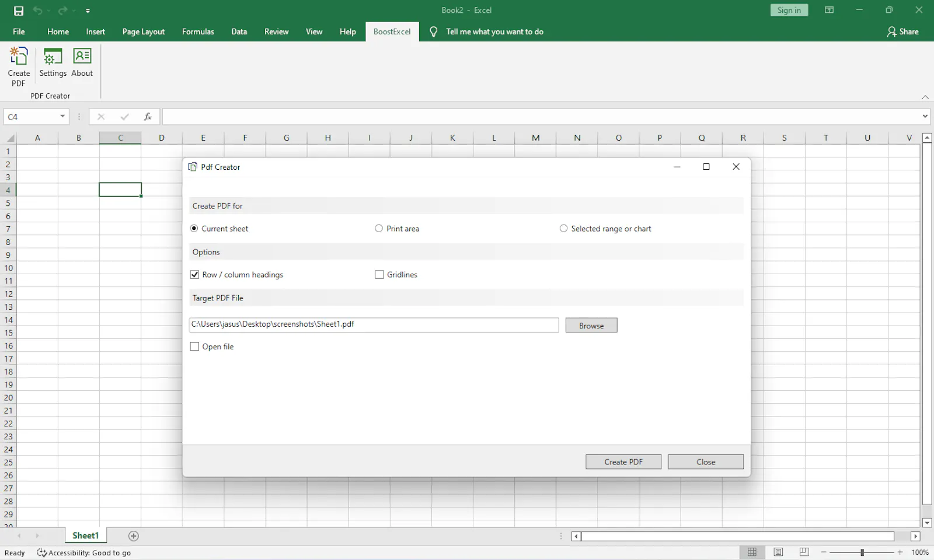The height and width of the screenshot is (560, 934).
Task: Minimize the Pdf Creator dialog
Action: (x=677, y=167)
